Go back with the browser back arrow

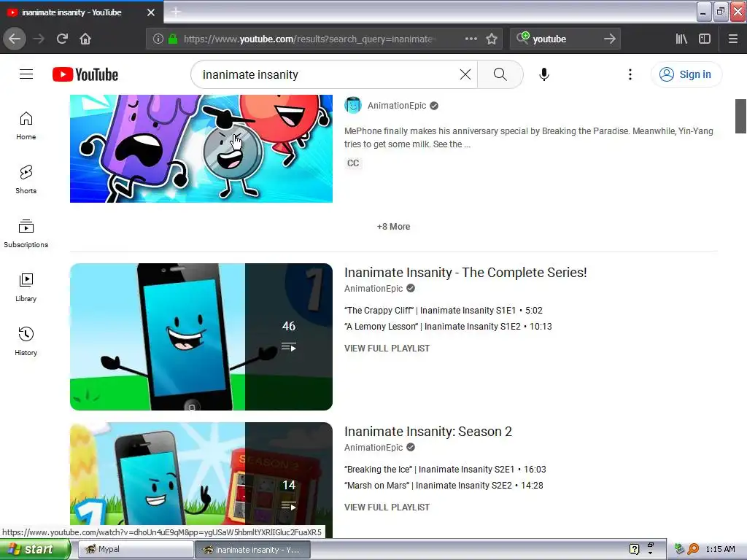15,39
